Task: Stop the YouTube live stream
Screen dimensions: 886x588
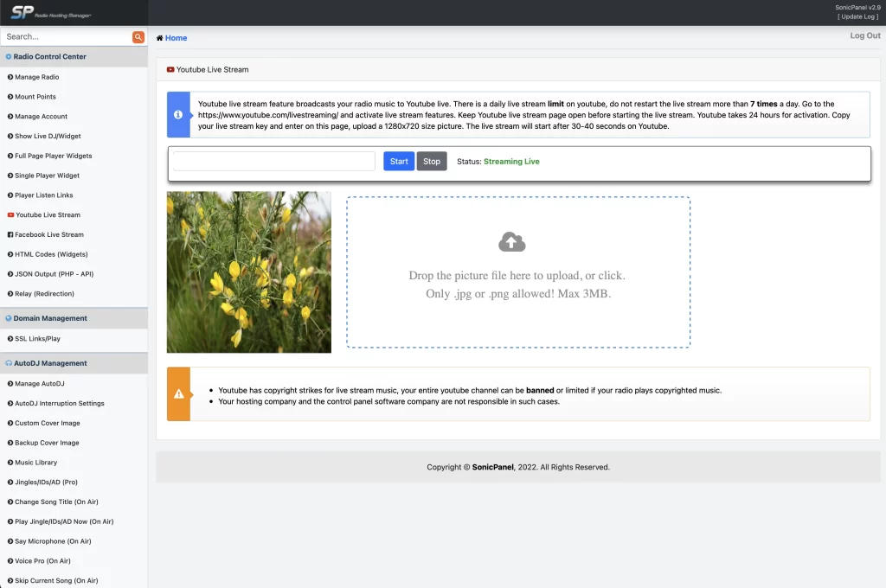Action: pyautogui.click(x=432, y=161)
